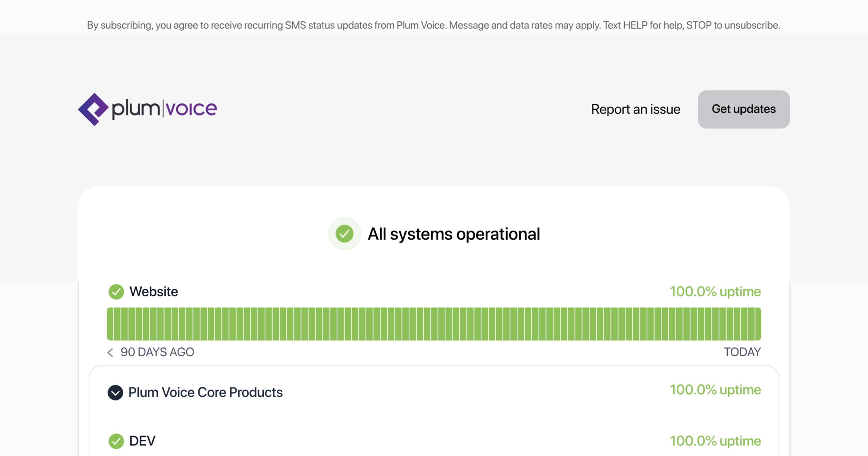Click the first day bar in Website timeline

pos(110,324)
